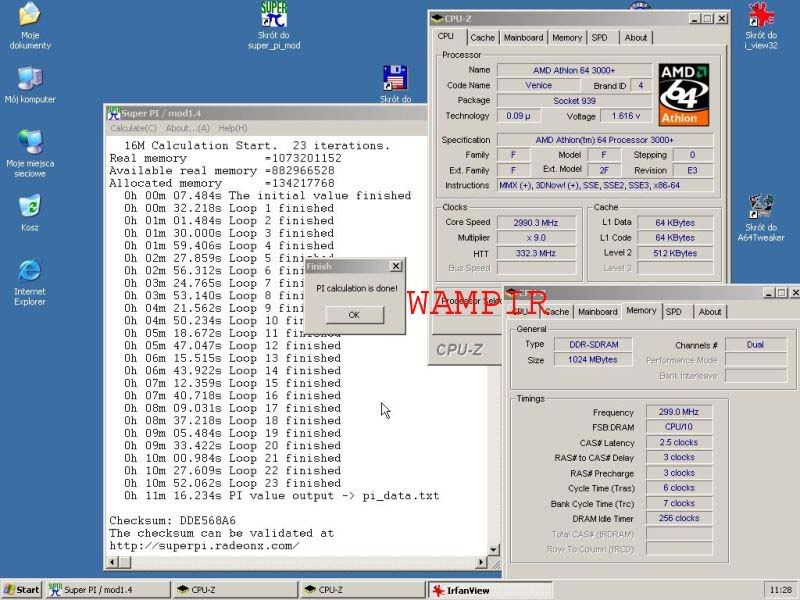
Task: Click superpi.radeonx.com URL text
Action: click(204, 546)
